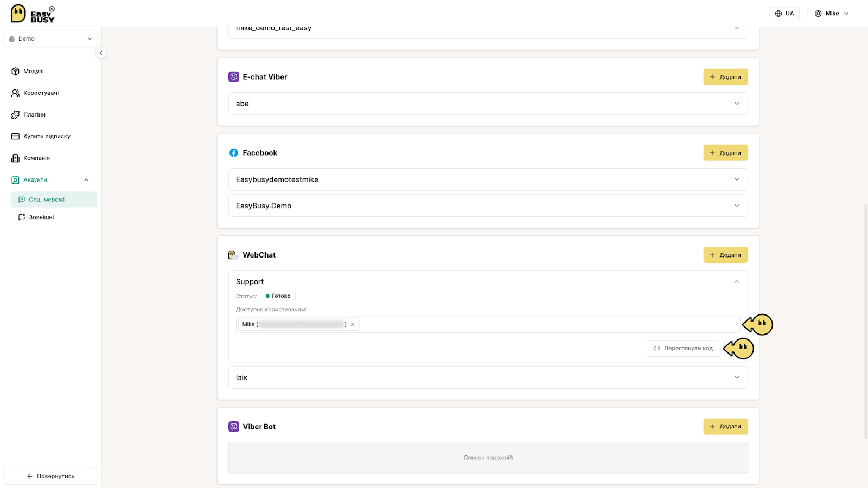This screenshot has width=868, height=488.
Task: Open Користувачі users icon
Action: (x=15, y=93)
